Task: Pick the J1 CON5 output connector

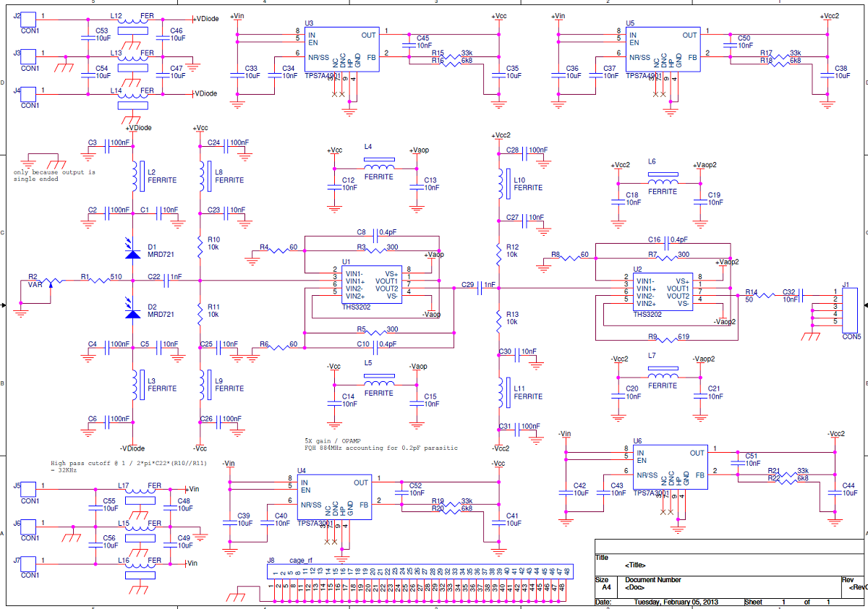Action: [851, 310]
